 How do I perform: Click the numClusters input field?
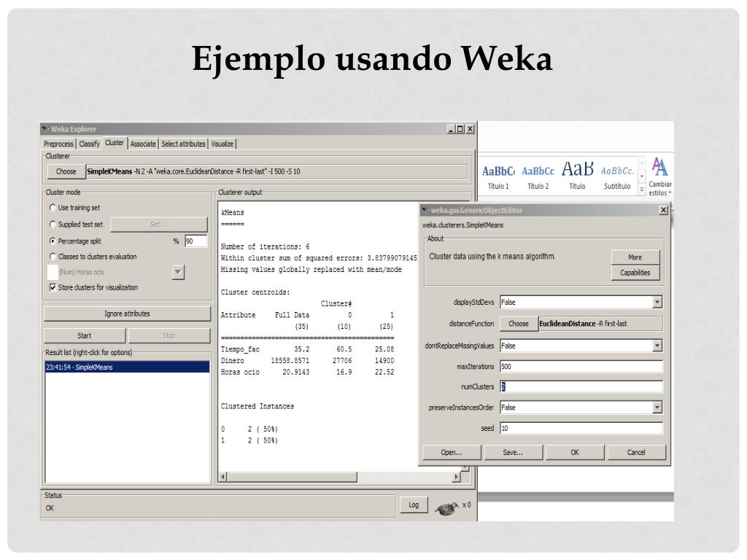pyautogui.click(x=581, y=386)
